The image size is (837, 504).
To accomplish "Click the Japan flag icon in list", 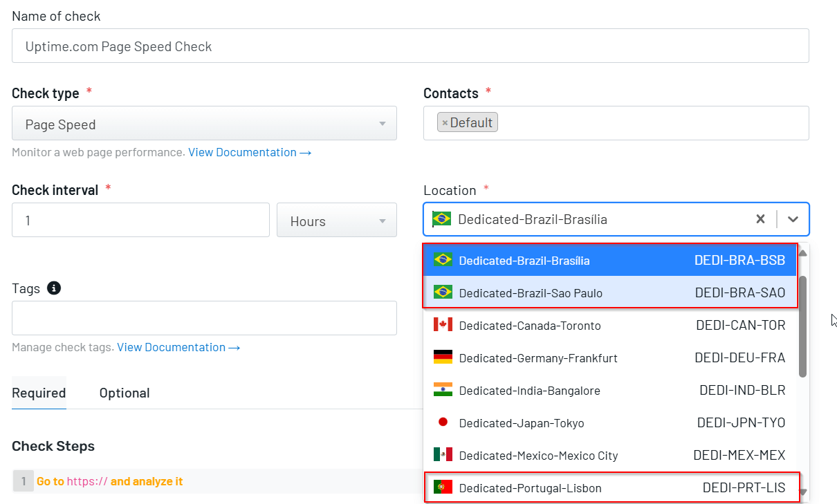I will (443, 422).
